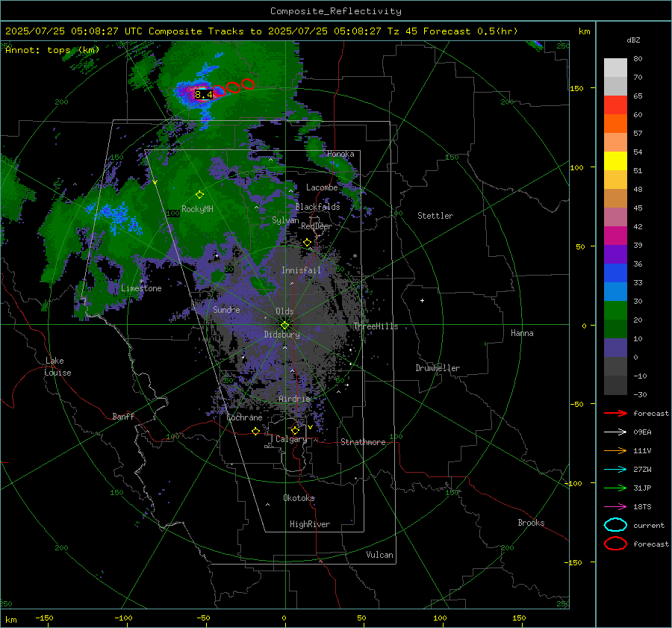This screenshot has width=672, height=628.
Task: Click the Banff label
Action: (123, 416)
